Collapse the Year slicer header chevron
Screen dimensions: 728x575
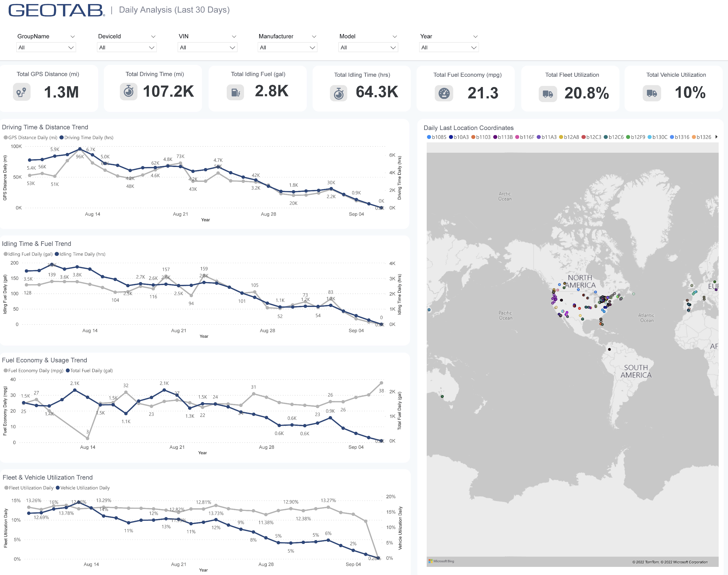pos(475,36)
